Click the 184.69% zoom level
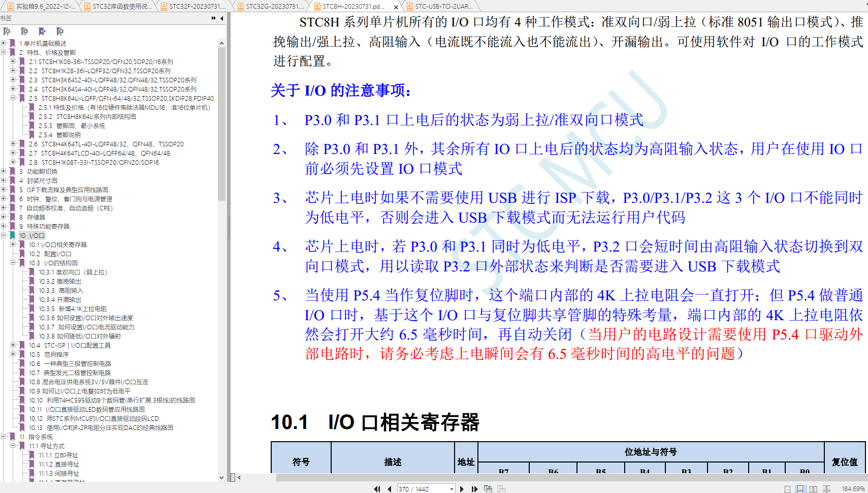 [853, 489]
